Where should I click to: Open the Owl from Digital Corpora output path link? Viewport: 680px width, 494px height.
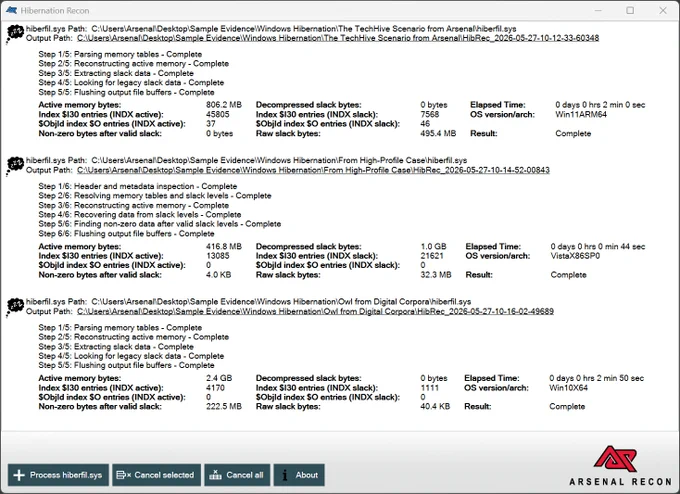pyautogui.click(x=315, y=311)
